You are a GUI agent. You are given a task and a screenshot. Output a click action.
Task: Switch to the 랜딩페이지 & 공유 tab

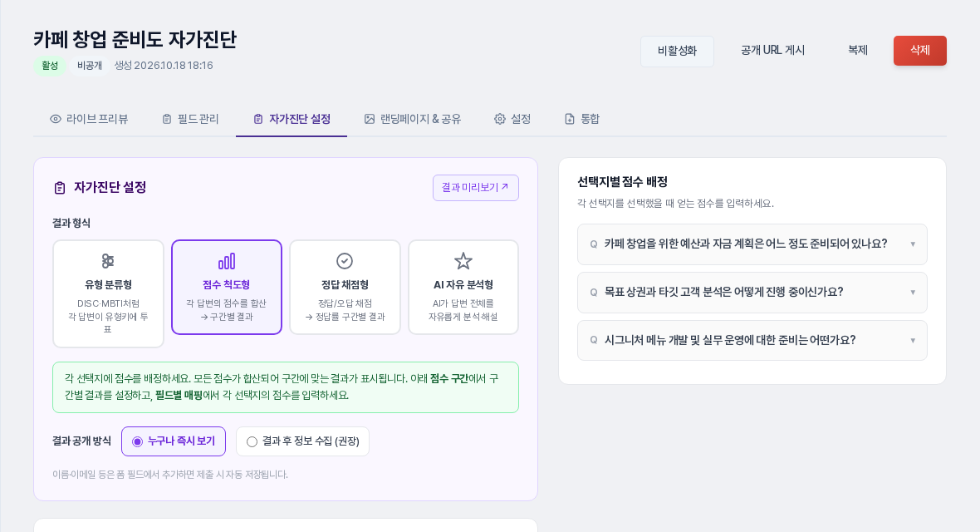[x=413, y=119]
